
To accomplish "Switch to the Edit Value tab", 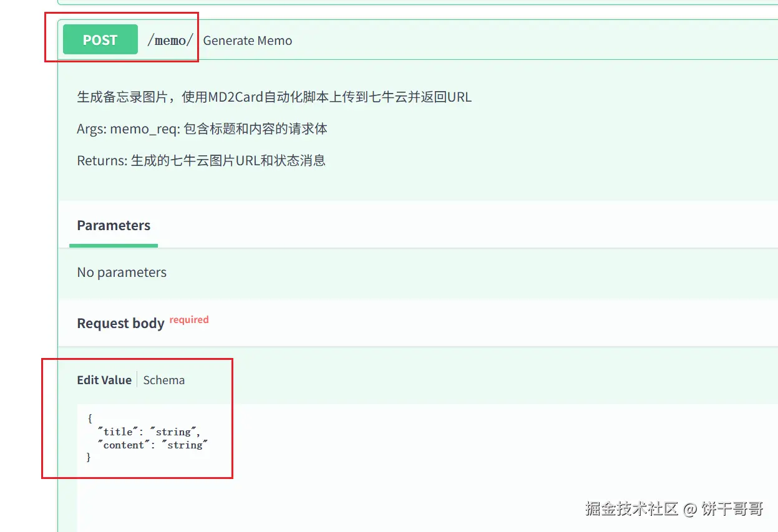I will click(104, 380).
